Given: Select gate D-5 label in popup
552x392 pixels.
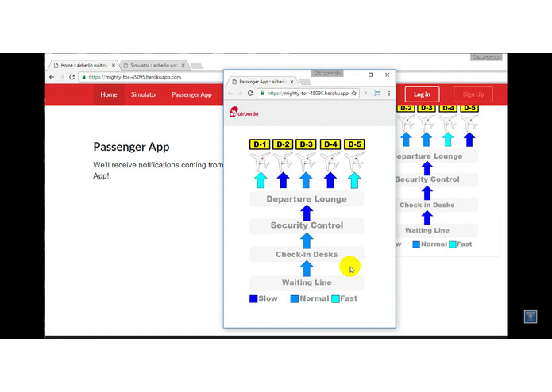Looking at the screenshot, I should [x=354, y=144].
